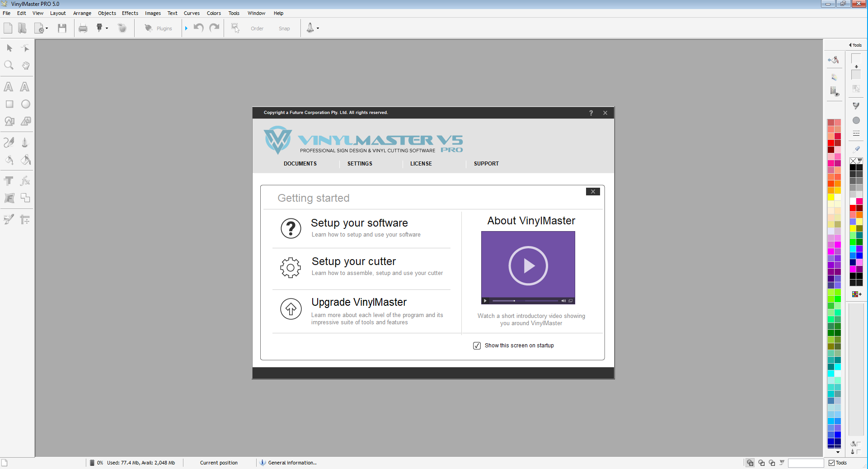Open Setup your software guide
This screenshot has width=868, height=469.
[x=359, y=223]
